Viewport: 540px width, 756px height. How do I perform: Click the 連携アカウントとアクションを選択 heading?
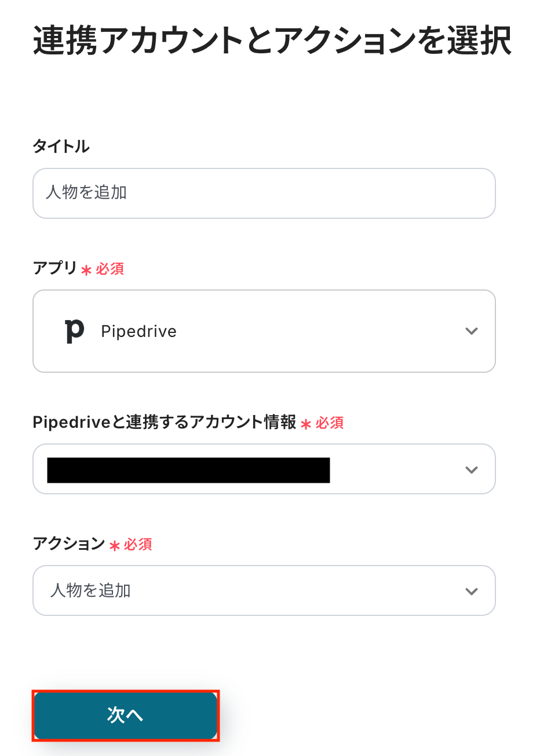point(272,42)
